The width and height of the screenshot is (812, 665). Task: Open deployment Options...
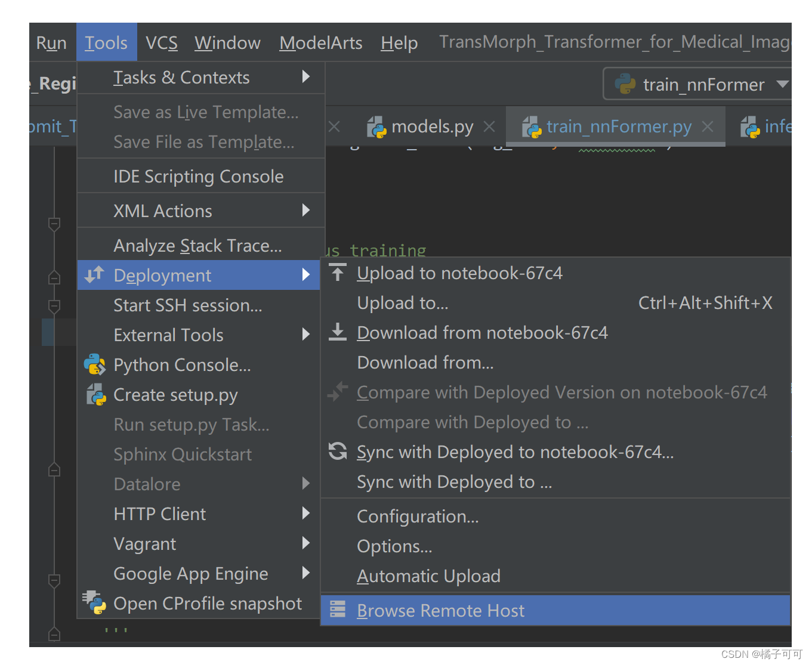[x=555, y=546]
